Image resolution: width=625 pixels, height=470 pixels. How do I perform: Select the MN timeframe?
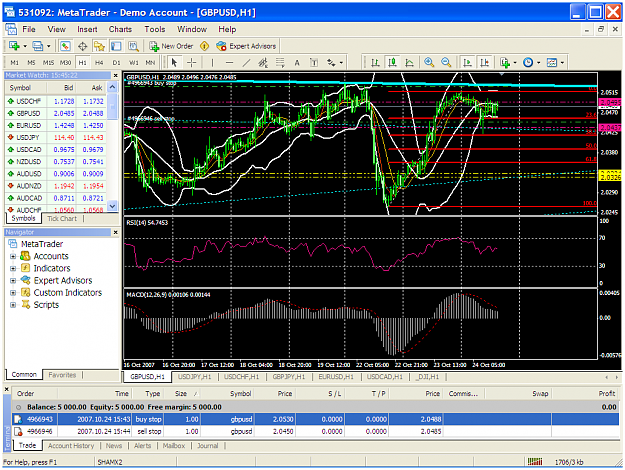150,63
